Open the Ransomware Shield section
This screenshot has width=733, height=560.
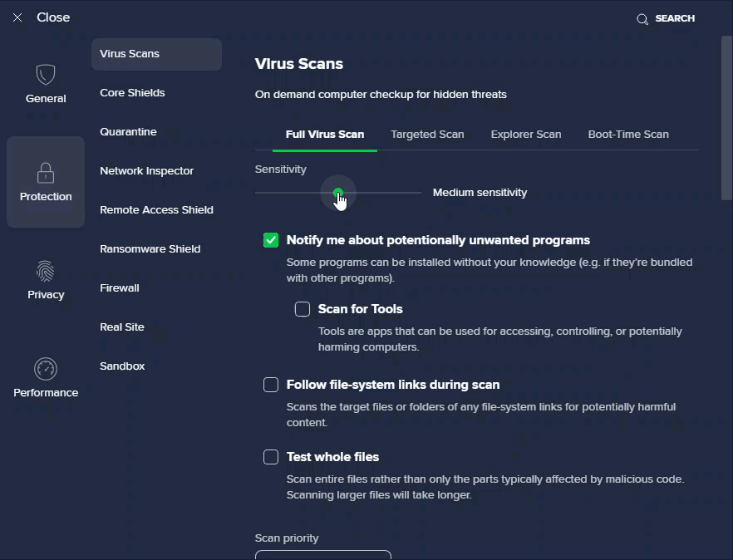(x=150, y=248)
